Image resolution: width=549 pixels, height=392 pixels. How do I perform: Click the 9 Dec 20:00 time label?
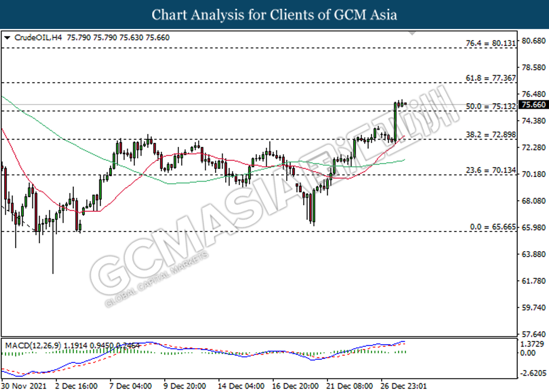tap(185, 386)
